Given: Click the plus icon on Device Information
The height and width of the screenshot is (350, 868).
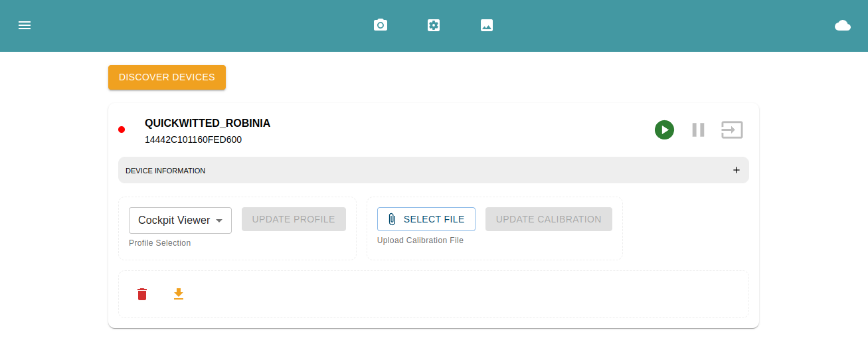Looking at the screenshot, I should pyautogui.click(x=736, y=170).
